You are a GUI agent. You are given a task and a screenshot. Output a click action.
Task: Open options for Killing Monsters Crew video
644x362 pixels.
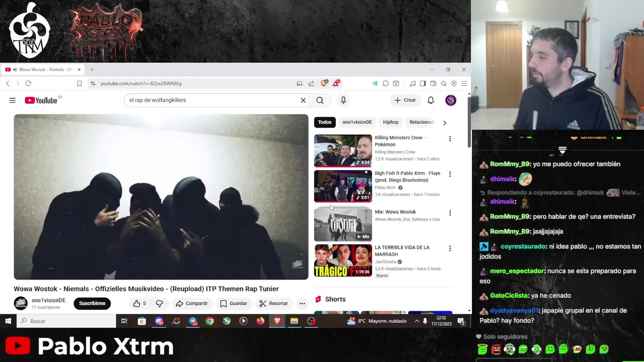tap(450, 139)
